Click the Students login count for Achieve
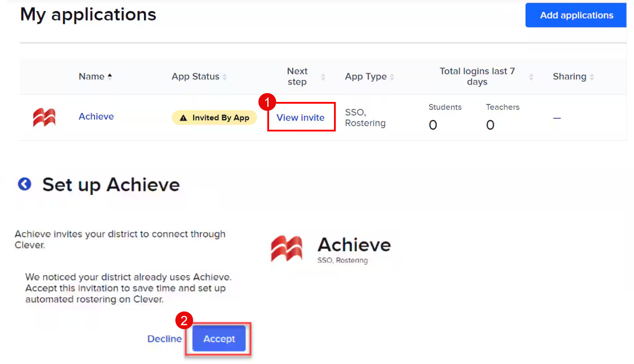 point(433,124)
